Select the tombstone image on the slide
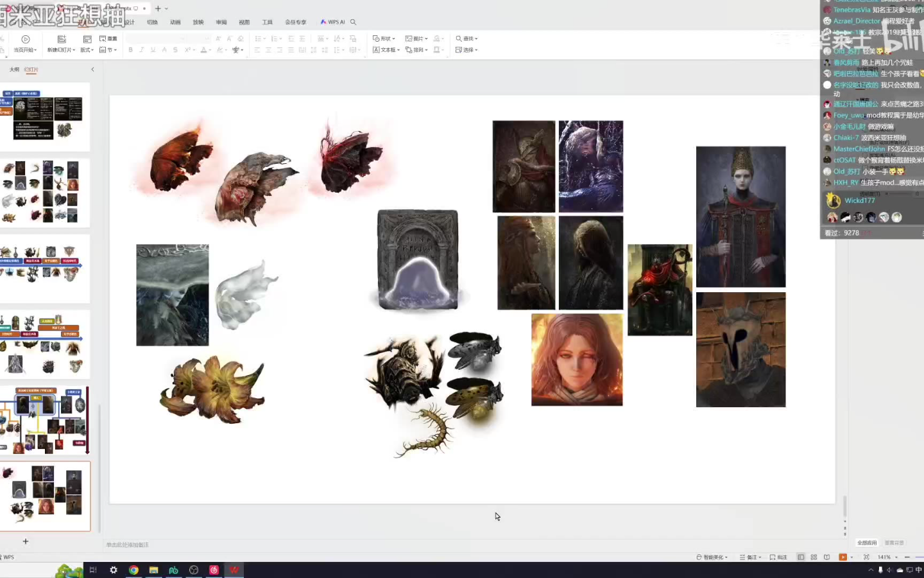Screen dimensions: 924x578 point(418,259)
